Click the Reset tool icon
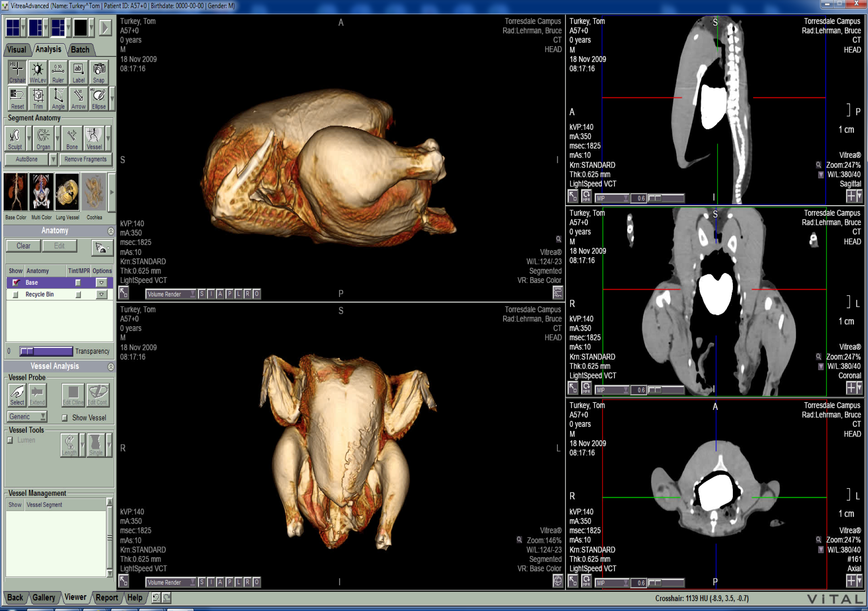This screenshot has height=611, width=868. pos(17,99)
